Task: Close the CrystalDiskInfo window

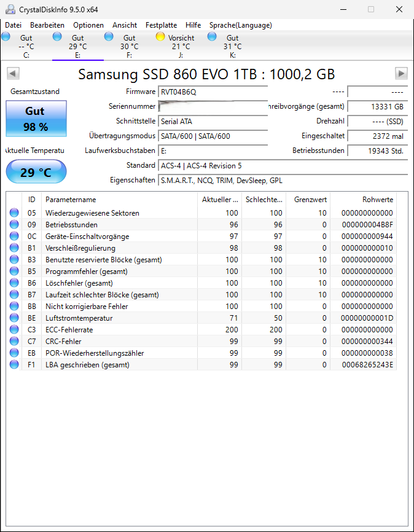Action: coord(399,9)
